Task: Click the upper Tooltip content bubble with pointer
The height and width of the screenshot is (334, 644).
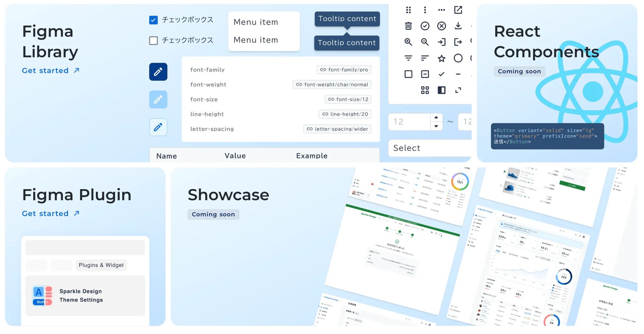Action: (x=347, y=19)
